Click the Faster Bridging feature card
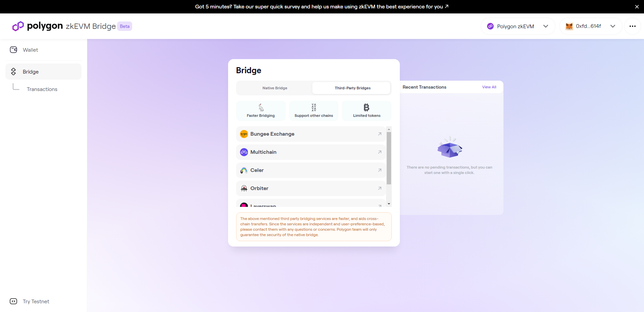Image resolution: width=644 pixels, height=312 pixels. pos(261,110)
